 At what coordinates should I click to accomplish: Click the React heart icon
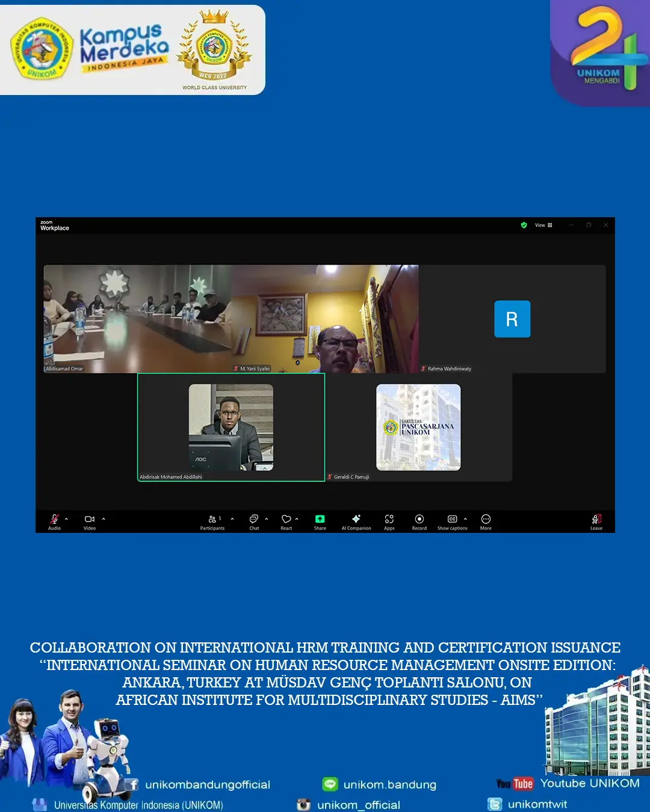(286, 520)
